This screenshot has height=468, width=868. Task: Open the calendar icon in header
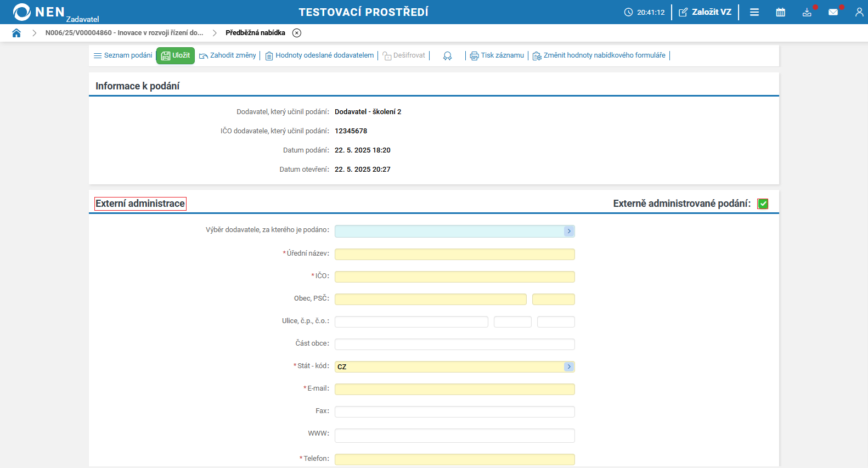click(780, 12)
